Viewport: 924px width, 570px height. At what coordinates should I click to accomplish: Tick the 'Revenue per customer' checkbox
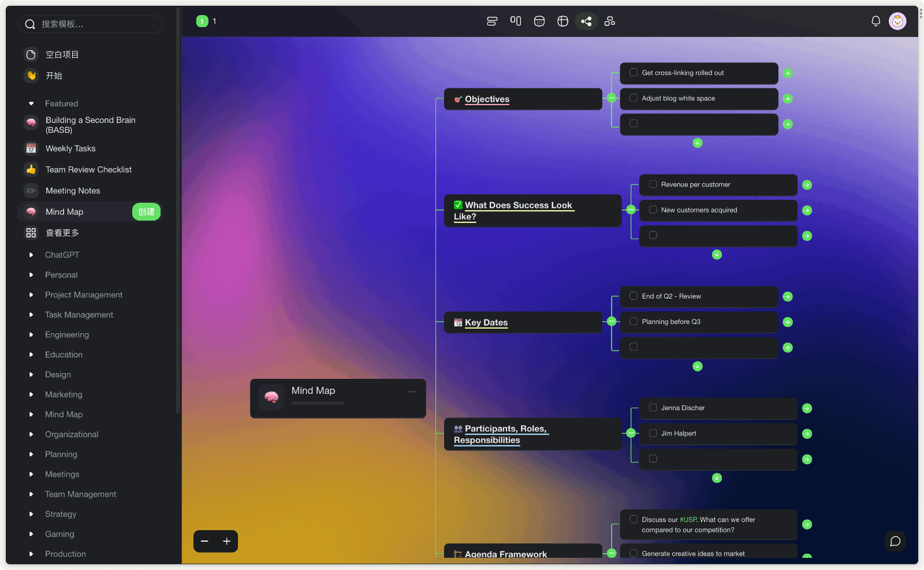[x=653, y=184]
